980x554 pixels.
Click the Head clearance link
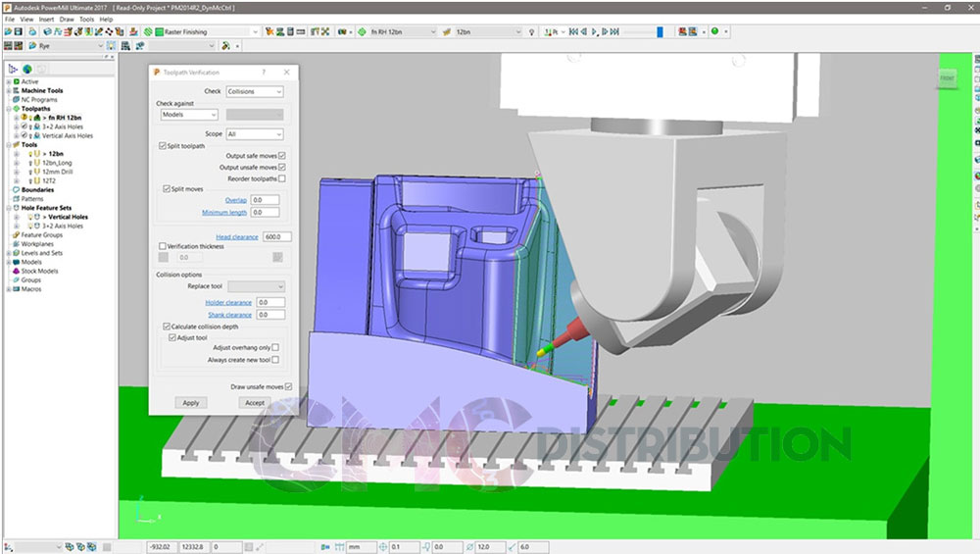pyautogui.click(x=237, y=236)
